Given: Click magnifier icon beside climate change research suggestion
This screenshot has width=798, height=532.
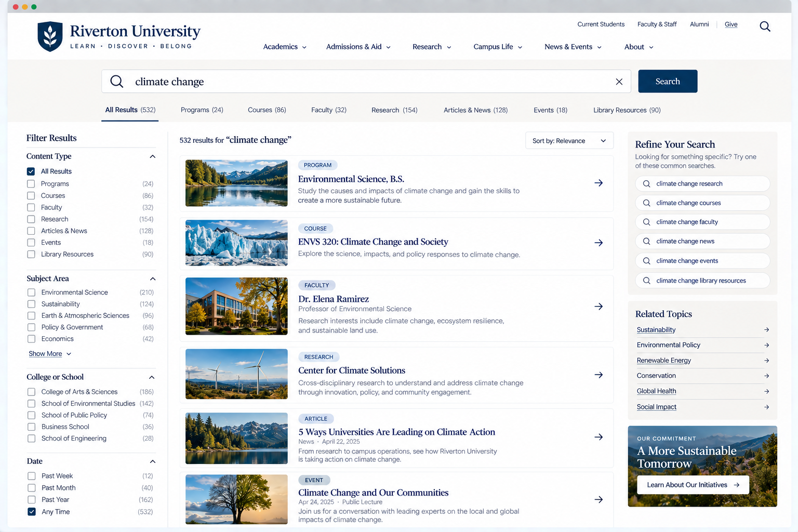Looking at the screenshot, I should tap(646, 184).
